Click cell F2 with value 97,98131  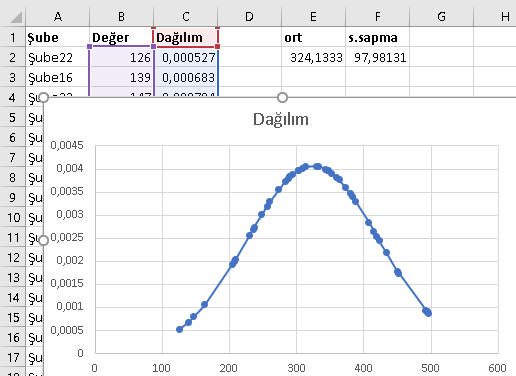tap(377, 57)
